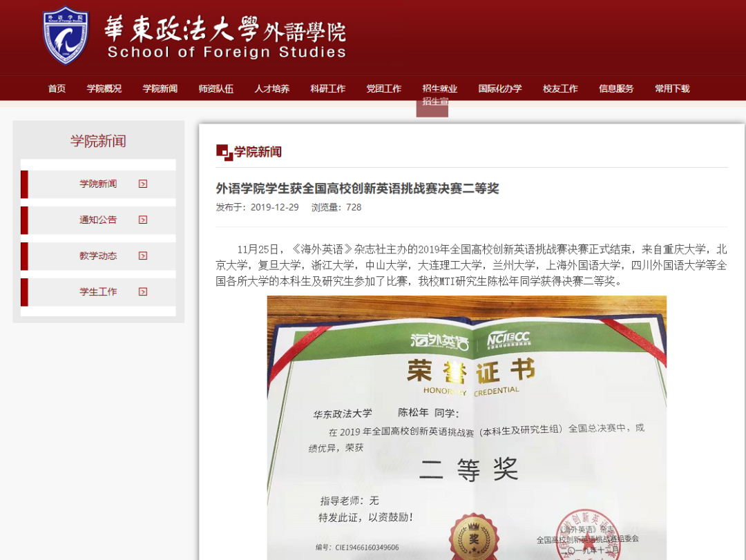This screenshot has height=560, width=746.
Task: Click arrow icon in 学院新闻 sidebar row
Action: coord(143,184)
